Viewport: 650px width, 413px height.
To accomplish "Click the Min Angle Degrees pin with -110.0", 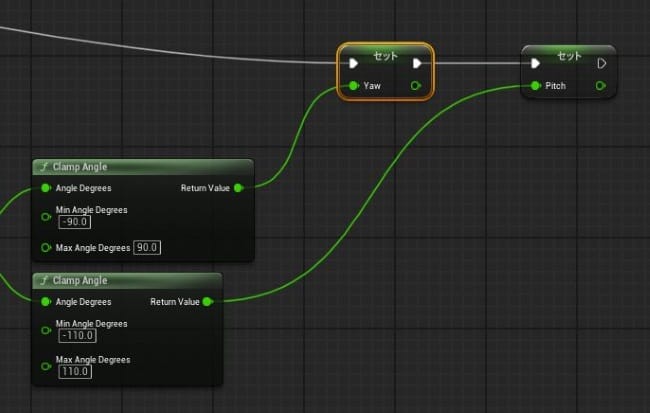I will (46, 330).
